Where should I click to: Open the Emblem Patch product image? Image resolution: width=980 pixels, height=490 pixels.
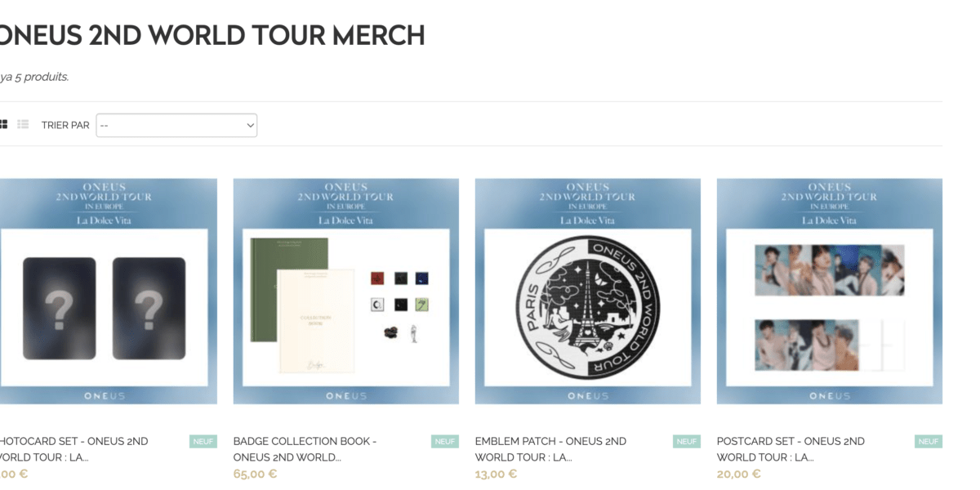pyautogui.click(x=588, y=291)
